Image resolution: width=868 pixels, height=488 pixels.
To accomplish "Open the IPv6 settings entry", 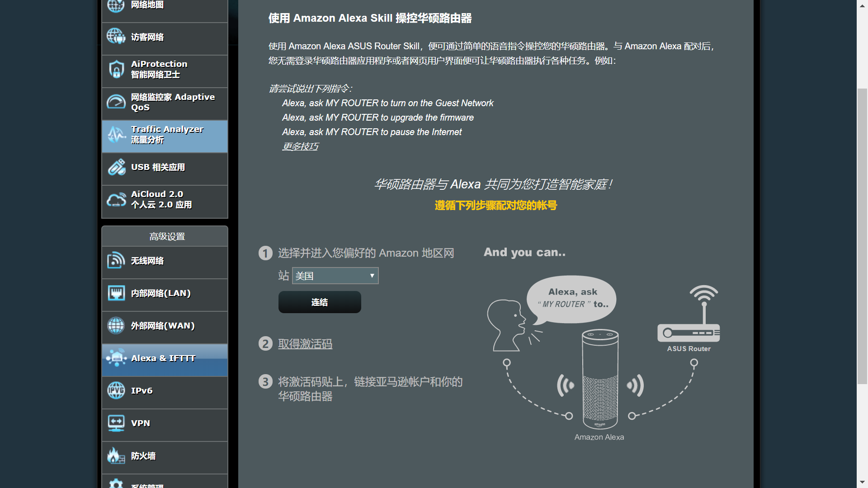I will (x=165, y=393).
